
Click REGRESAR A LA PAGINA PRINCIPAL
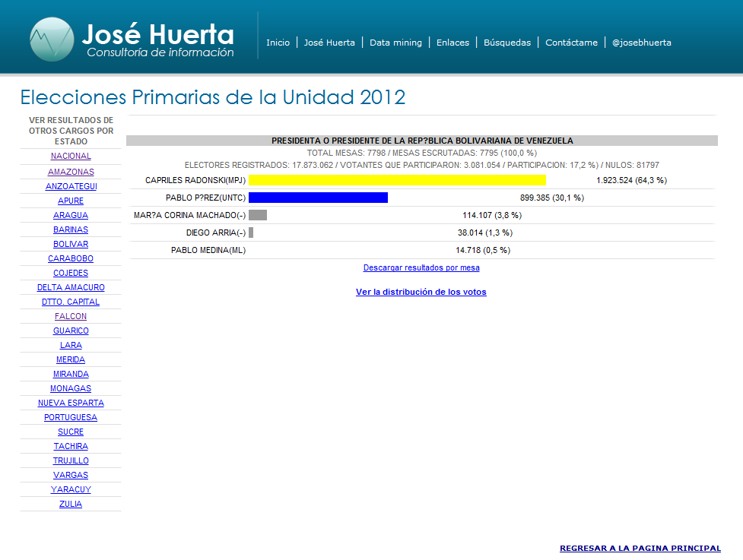pos(640,548)
